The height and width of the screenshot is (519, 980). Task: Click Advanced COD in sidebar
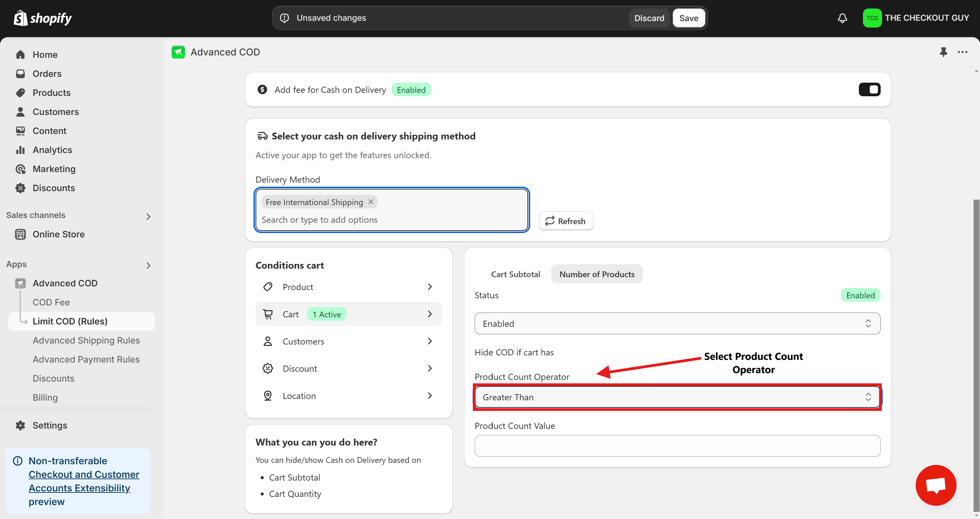[65, 283]
